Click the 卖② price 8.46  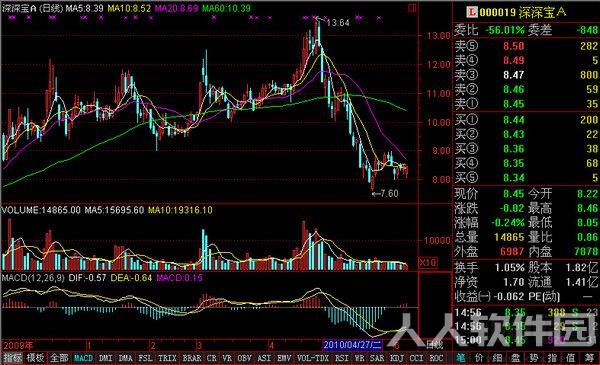(514, 90)
